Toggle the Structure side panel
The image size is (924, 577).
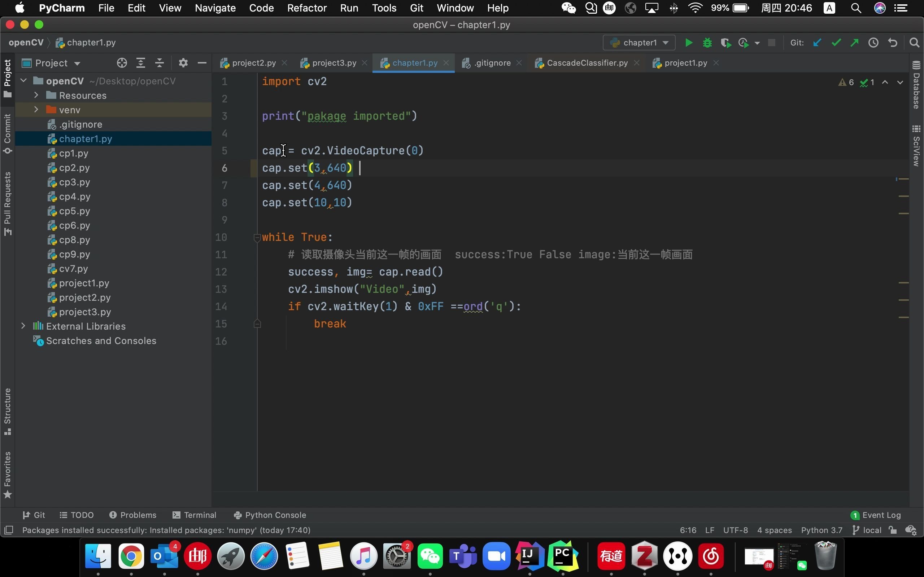point(7,411)
